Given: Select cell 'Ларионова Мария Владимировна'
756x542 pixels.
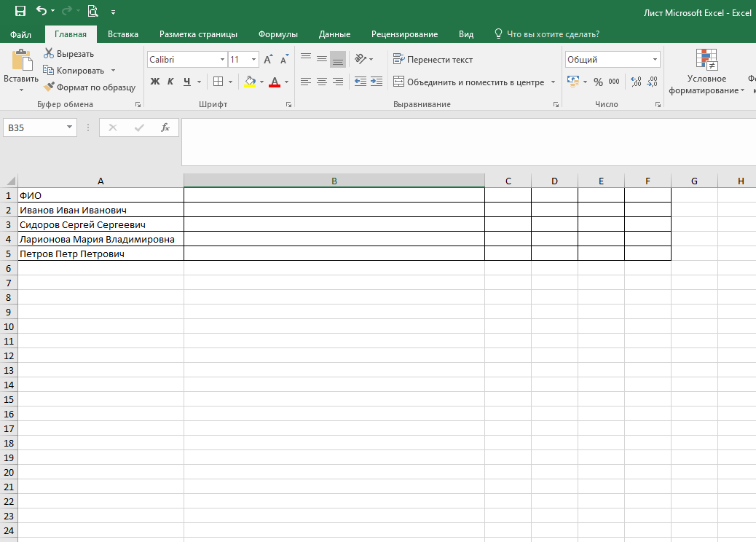Looking at the screenshot, I should point(101,239).
